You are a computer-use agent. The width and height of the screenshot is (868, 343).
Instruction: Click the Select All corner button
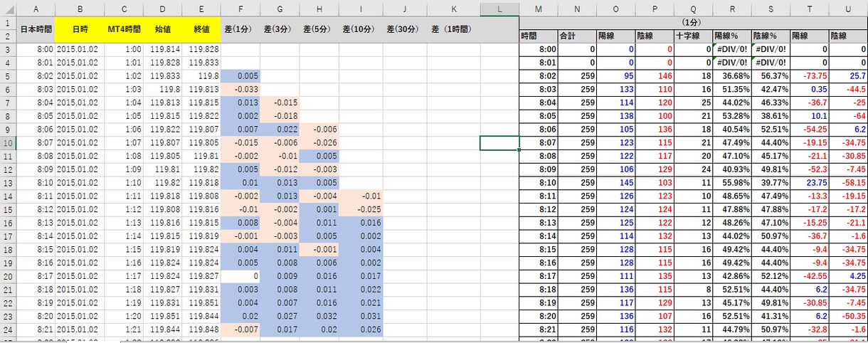tap(9, 9)
